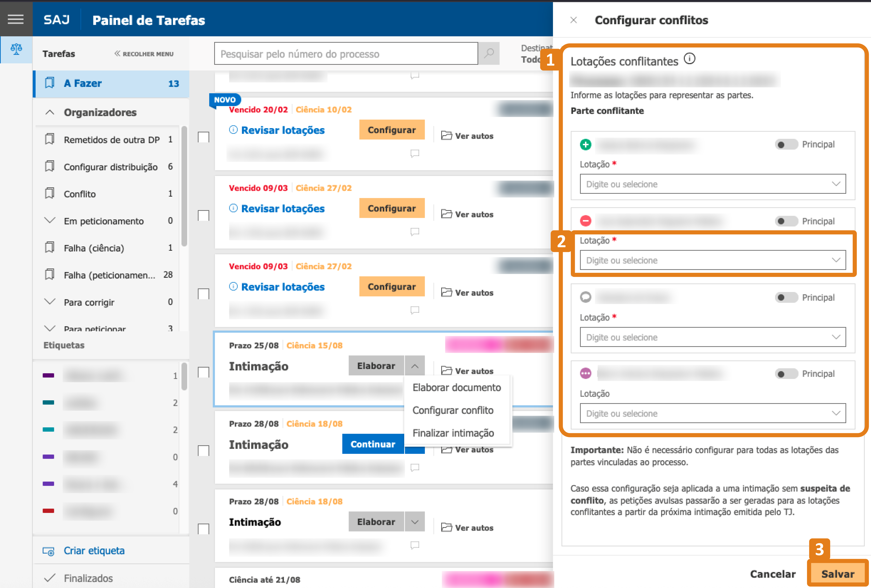Image resolution: width=871 pixels, height=588 pixels.
Task: Select checkbox for Prazo 25/08 Intimação
Action: click(203, 372)
